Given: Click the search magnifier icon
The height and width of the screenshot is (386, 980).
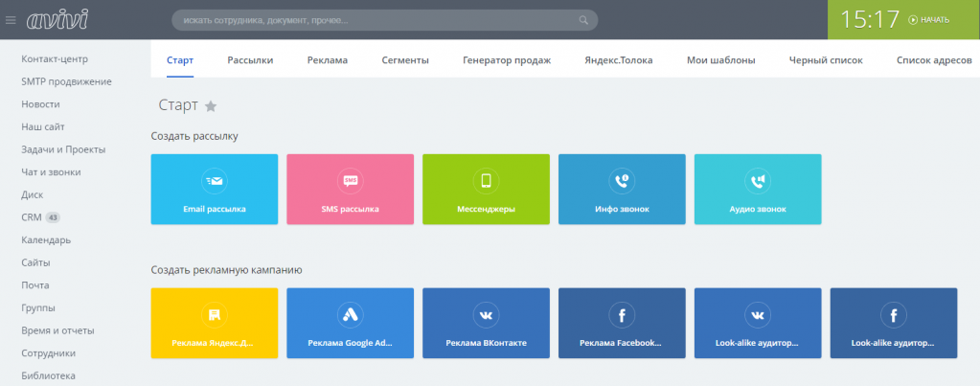Looking at the screenshot, I should pyautogui.click(x=583, y=20).
